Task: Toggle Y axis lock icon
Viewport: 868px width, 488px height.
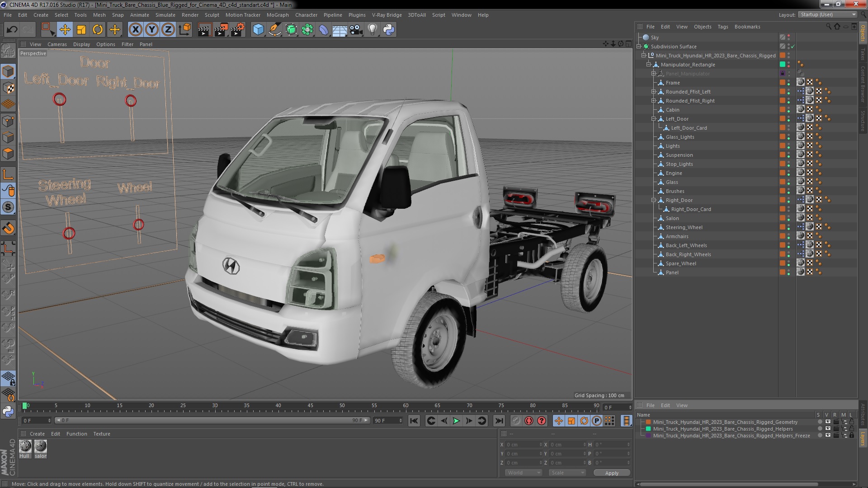Action: [x=152, y=30]
